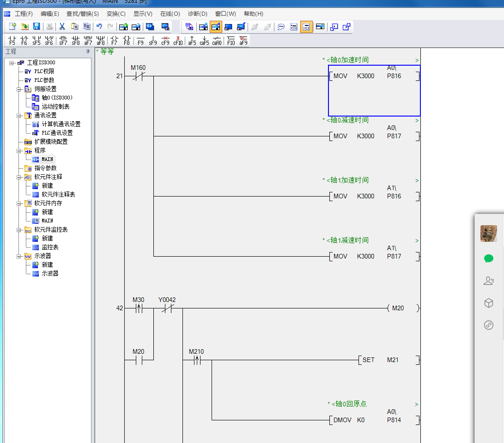Image resolution: width=504 pixels, height=443 pixels.
Task: Collapse the 示波器 tree node
Action: click(19, 256)
